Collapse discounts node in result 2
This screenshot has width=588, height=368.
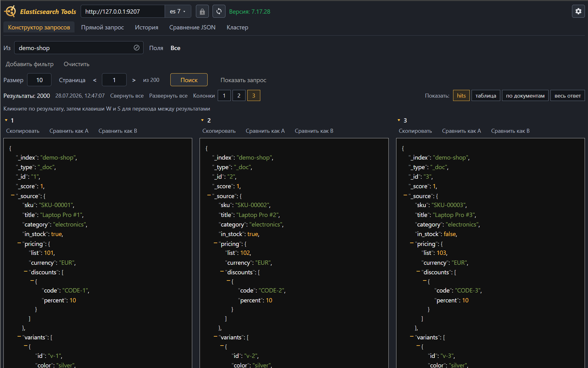point(222,272)
